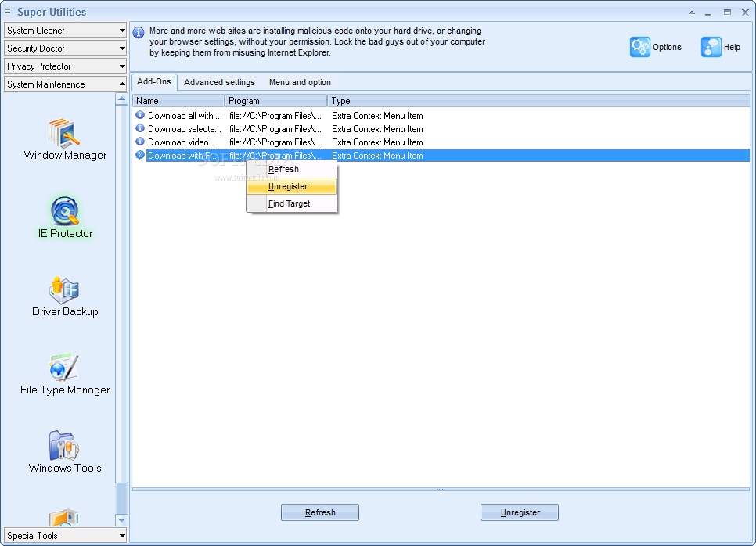The image size is (756, 546).
Task: Open the Window Manager tool icon
Action: pyautogui.click(x=64, y=132)
